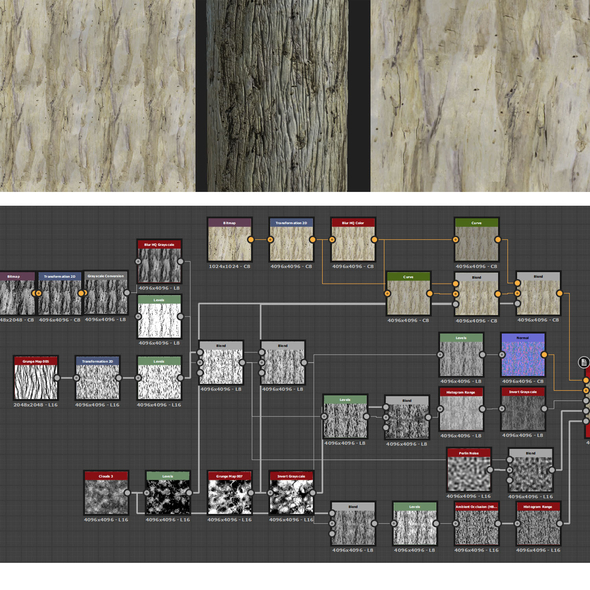Select the Blur HQ Grayscale node
The height and width of the screenshot is (590, 590).
(160, 262)
